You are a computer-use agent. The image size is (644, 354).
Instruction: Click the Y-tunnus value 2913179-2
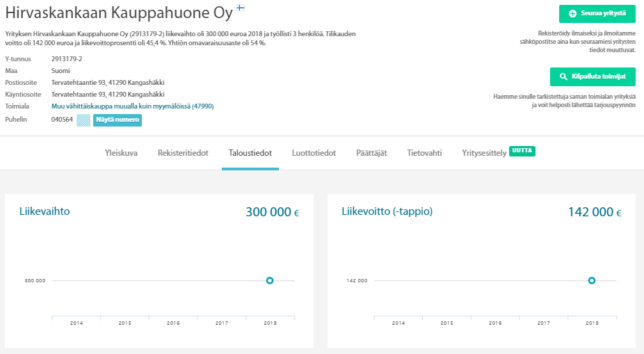click(67, 59)
